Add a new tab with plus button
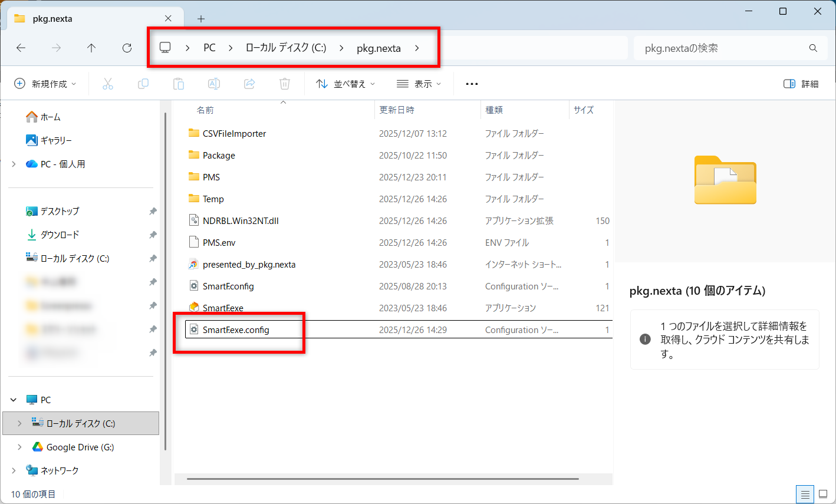Image resolution: width=836 pixels, height=504 pixels. tap(201, 19)
